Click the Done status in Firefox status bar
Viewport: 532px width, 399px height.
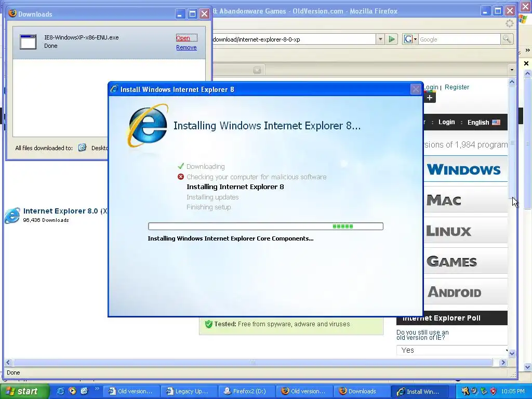coord(13,373)
